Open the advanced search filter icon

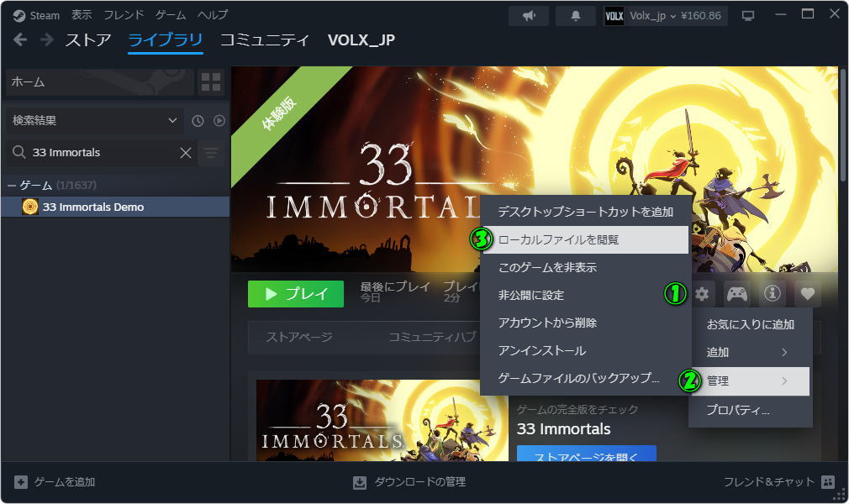point(211,153)
